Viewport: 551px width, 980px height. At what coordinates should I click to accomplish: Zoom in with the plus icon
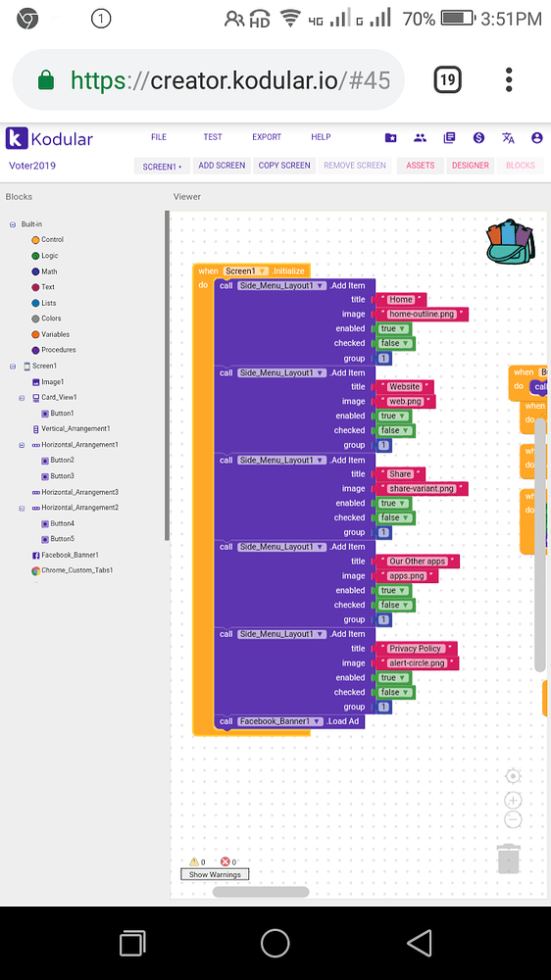tap(513, 801)
